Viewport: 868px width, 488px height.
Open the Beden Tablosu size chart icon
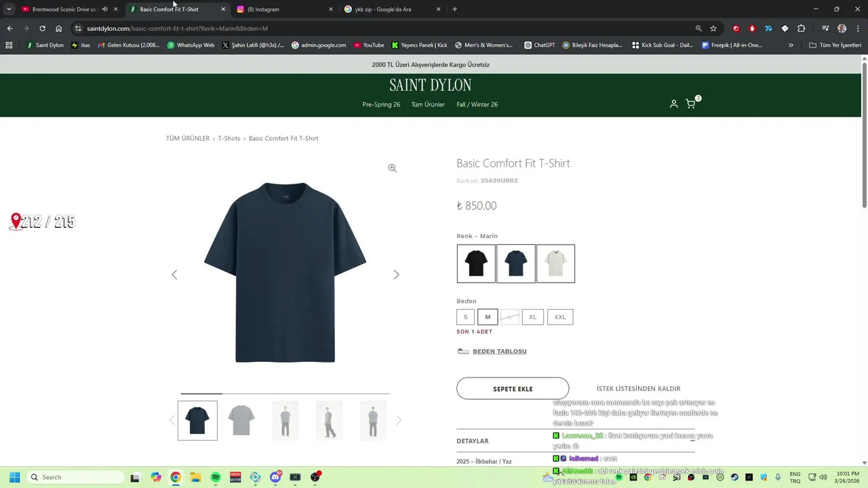coord(463,351)
